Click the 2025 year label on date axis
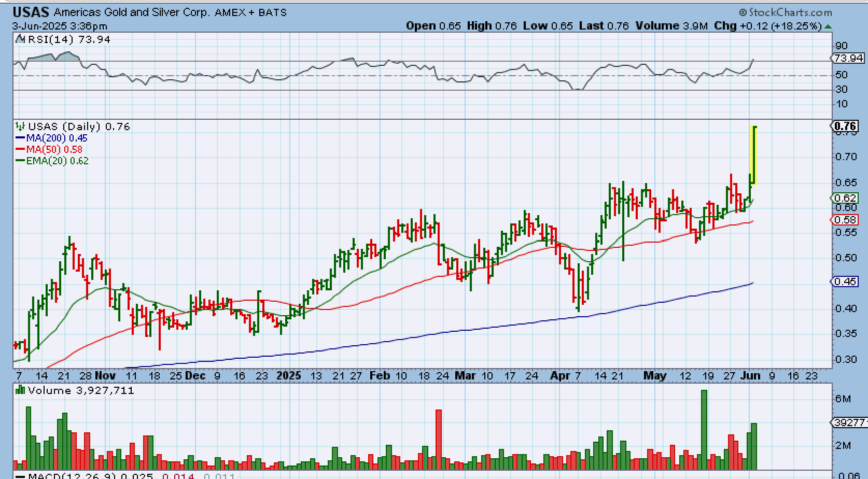The image size is (868, 479). coord(288,375)
